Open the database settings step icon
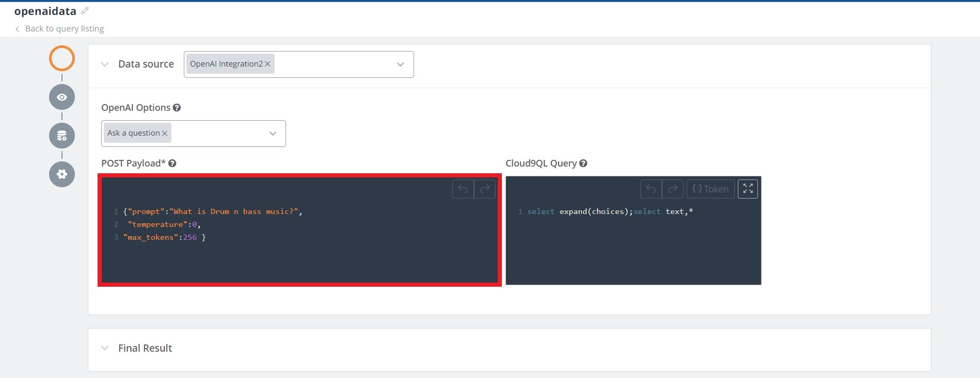 [x=62, y=136]
